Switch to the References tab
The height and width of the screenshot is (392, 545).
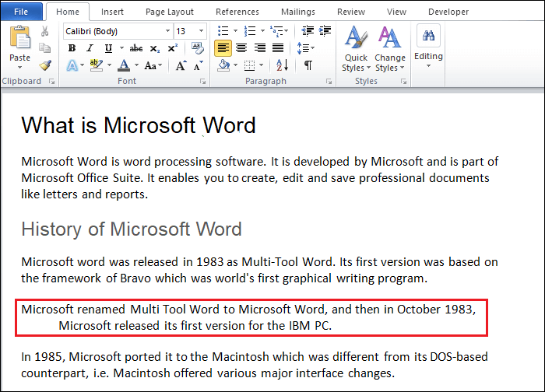[x=237, y=12]
